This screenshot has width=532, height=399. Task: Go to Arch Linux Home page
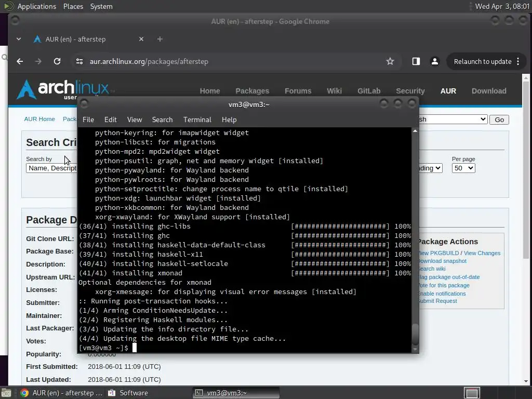(x=210, y=91)
